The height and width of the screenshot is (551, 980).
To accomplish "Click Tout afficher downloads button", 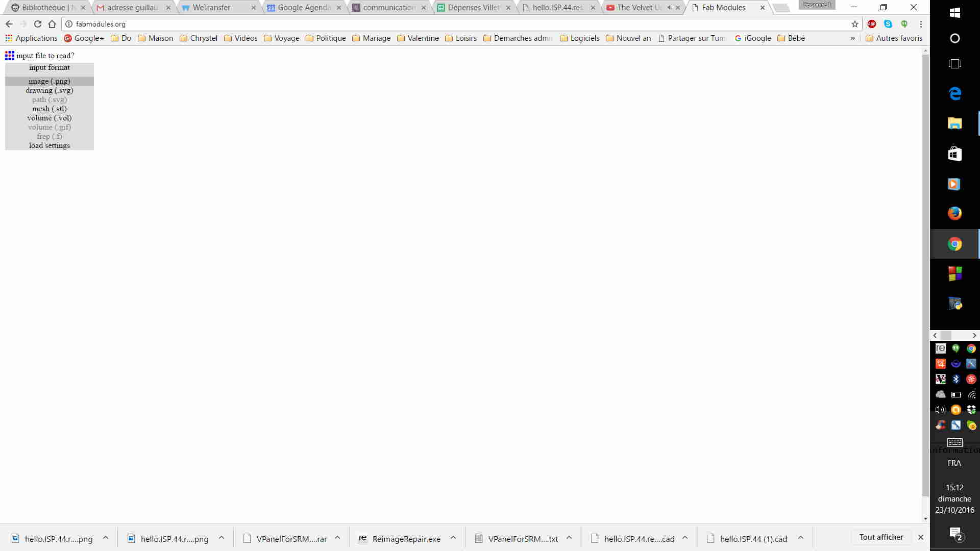I will (x=881, y=537).
